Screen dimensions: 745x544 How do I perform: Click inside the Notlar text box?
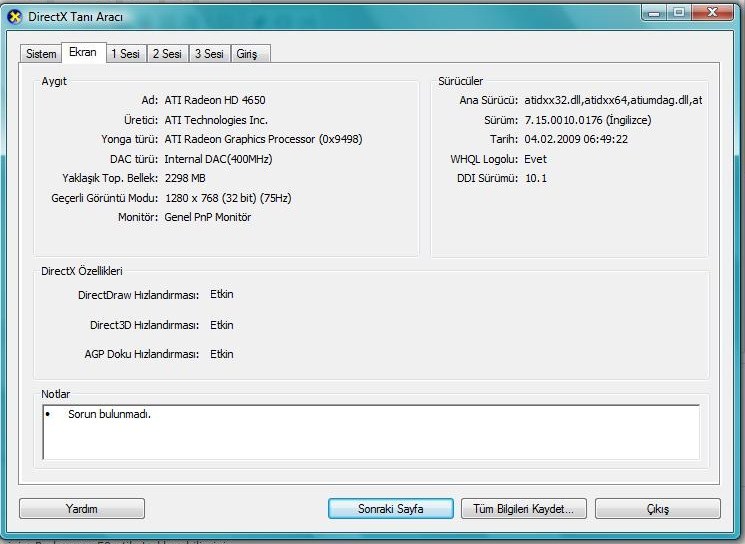click(x=371, y=432)
